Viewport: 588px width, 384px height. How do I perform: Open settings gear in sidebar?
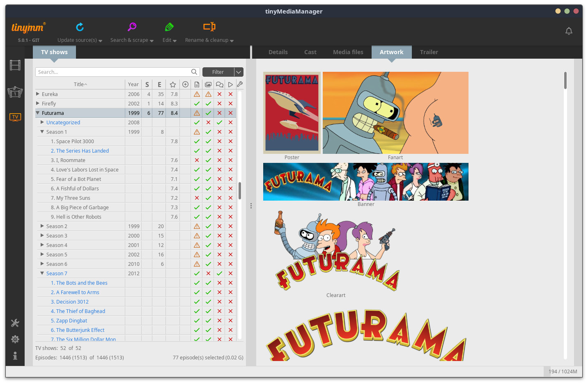click(15, 339)
